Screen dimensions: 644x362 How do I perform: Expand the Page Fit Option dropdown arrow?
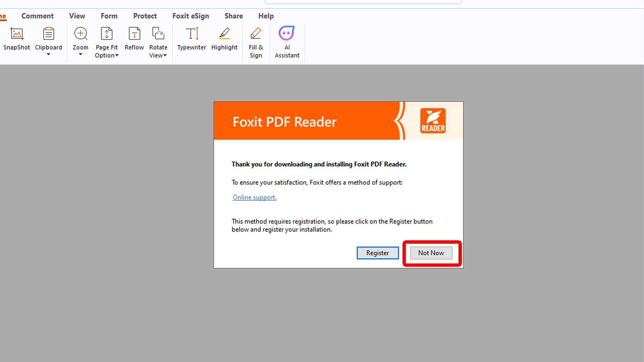117,56
